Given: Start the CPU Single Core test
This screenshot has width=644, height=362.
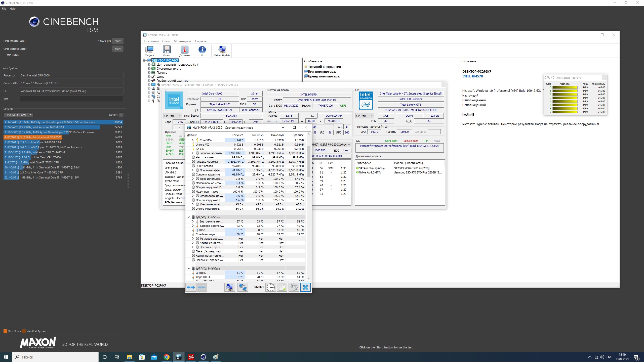Looking at the screenshot, I should pos(117,49).
